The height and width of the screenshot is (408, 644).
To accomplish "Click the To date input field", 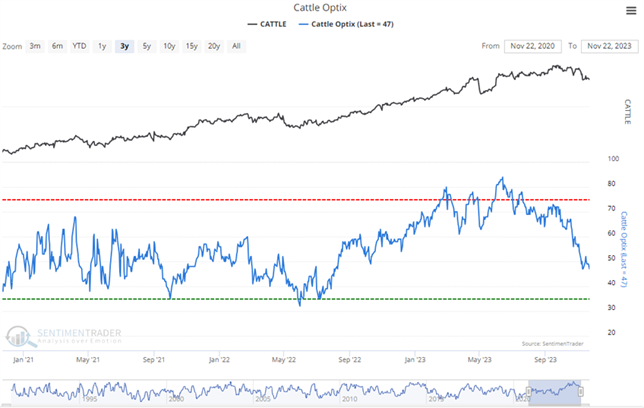I will point(611,46).
